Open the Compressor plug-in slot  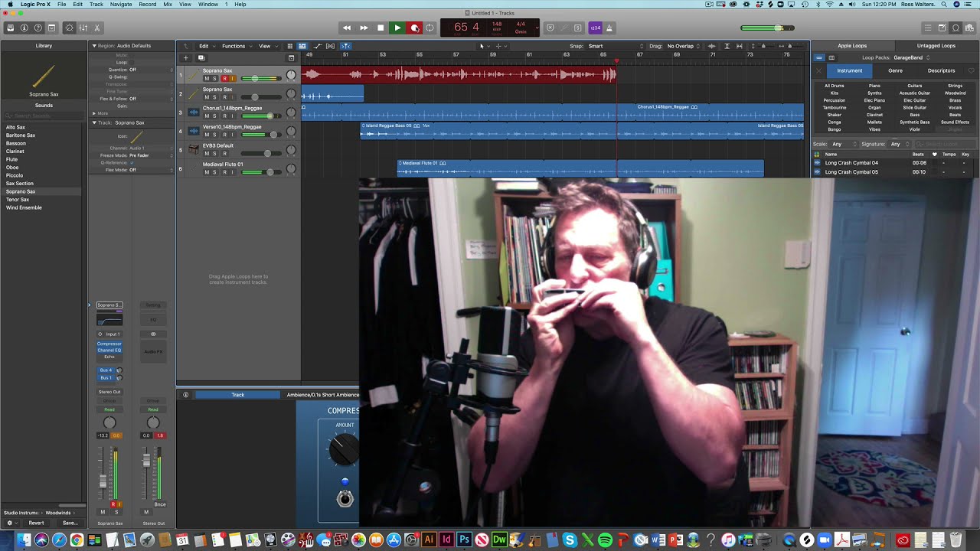(109, 344)
